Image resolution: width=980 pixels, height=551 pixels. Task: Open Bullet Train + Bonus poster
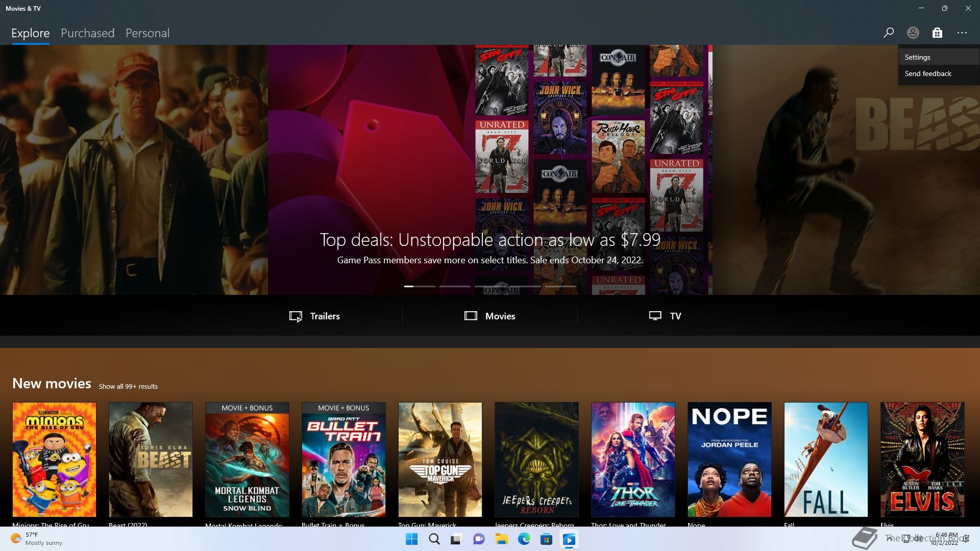point(344,460)
